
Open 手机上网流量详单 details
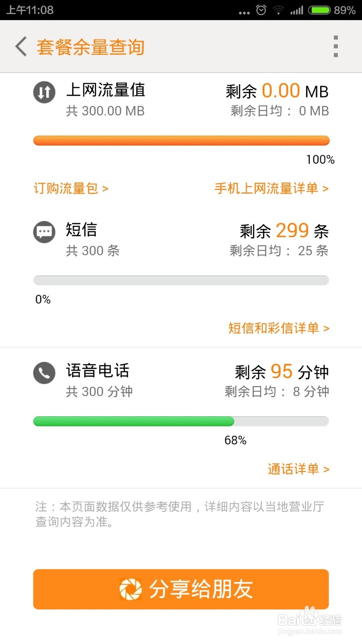pyautogui.click(x=271, y=188)
